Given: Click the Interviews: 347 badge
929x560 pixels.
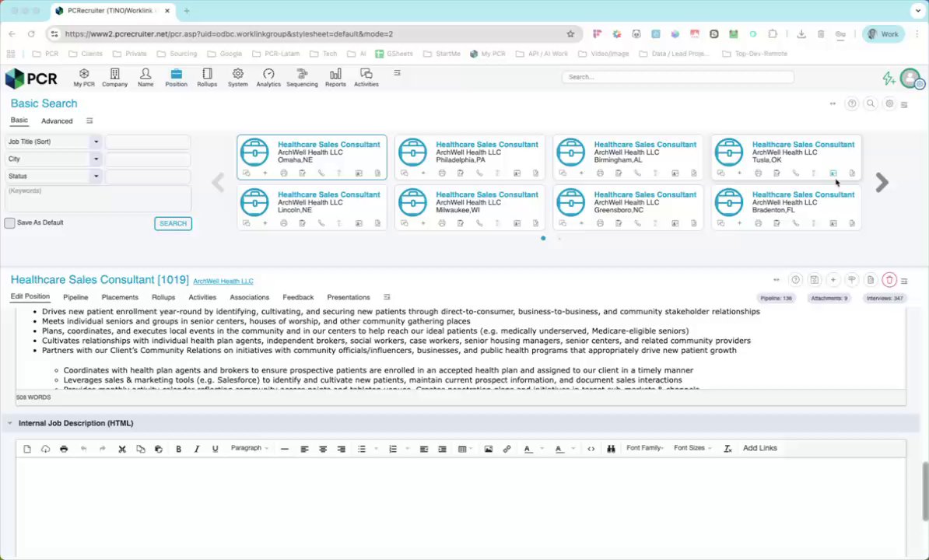Looking at the screenshot, I should (x=885, y=299).
